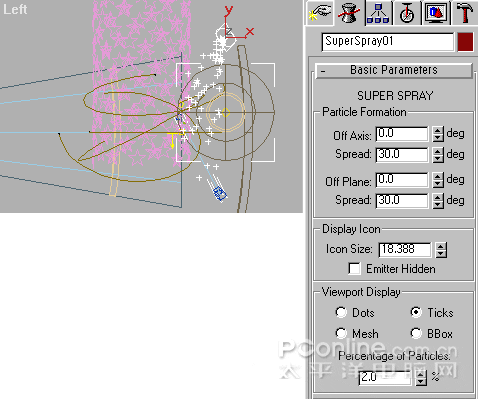Viewport: 478px width, 399px height.
Task: Collapse the Basic Parameters rollout
Action: pos(394,70)
